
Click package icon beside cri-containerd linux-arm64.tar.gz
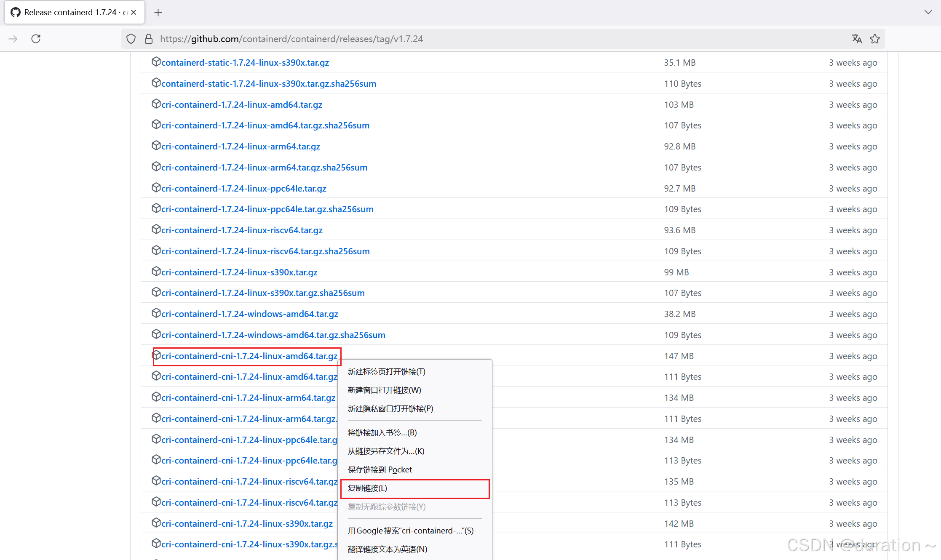156,145
